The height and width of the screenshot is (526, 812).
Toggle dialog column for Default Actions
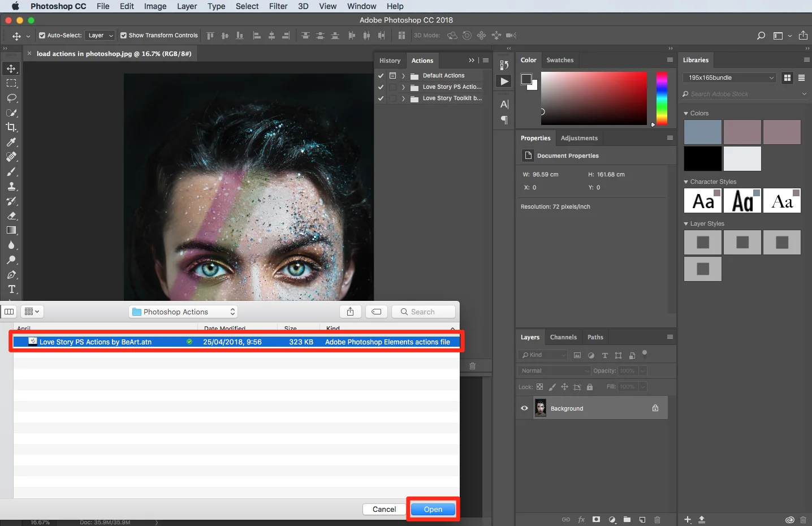point(392,75)
